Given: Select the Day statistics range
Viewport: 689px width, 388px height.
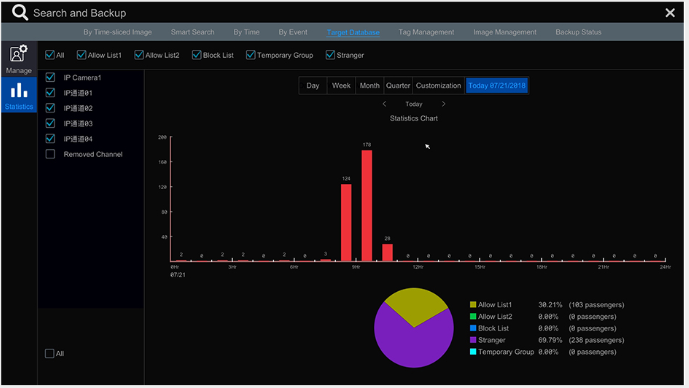Looking at the screenshot, I should [x=313, y=86].
